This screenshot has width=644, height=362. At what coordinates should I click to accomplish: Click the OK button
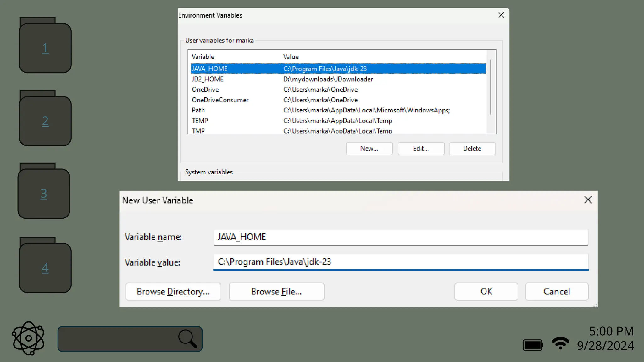point(486,291)
